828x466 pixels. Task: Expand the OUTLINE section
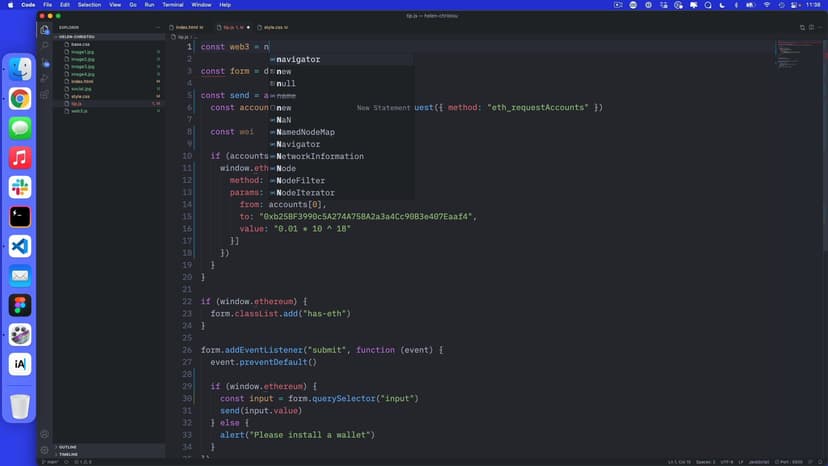(x=69, y=446)
